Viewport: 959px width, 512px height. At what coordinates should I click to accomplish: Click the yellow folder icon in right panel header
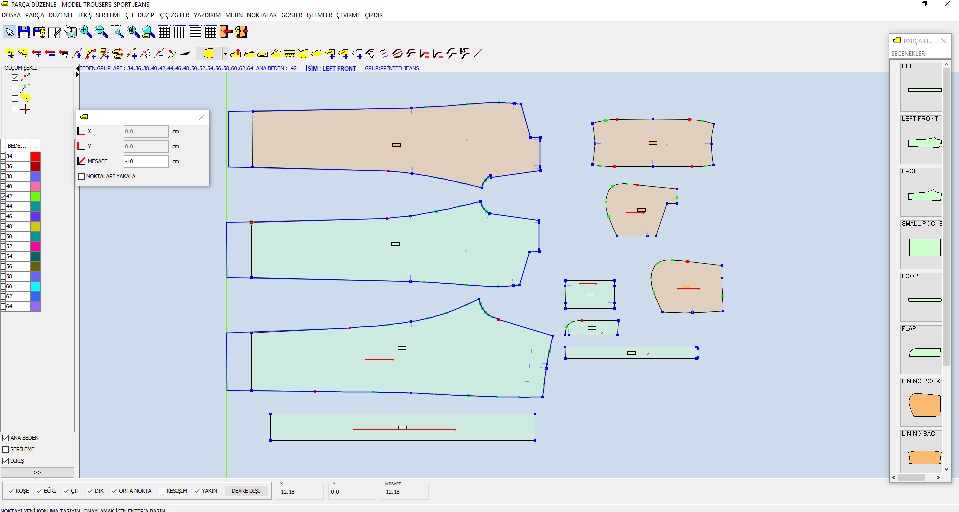[898, 40]
